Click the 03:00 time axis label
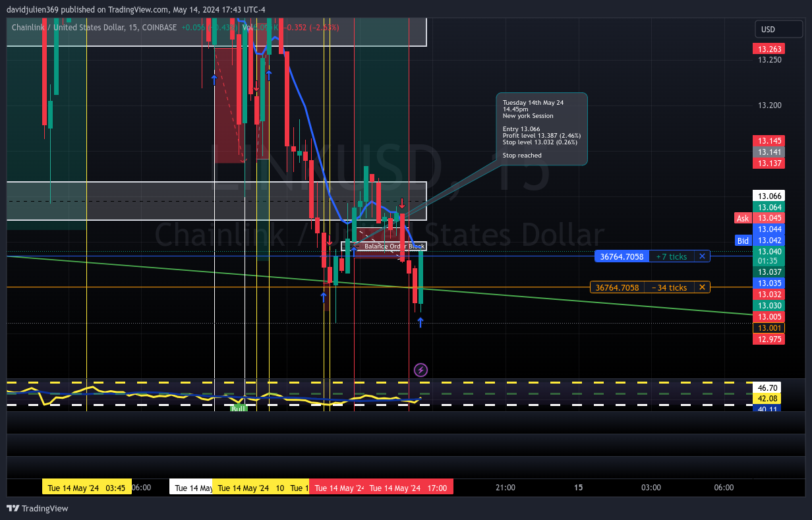Screen dimensions: 812x520 click(x=651, y=488)
